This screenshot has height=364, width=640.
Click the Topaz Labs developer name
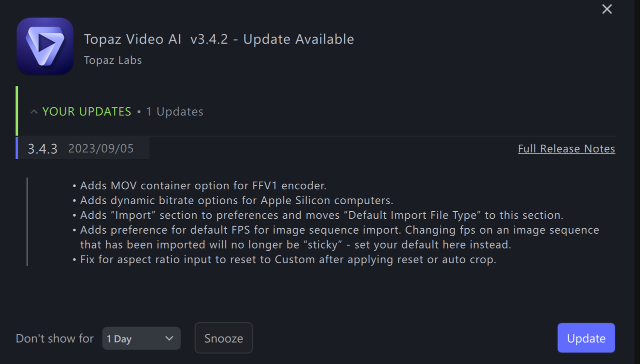click(112, 60)
